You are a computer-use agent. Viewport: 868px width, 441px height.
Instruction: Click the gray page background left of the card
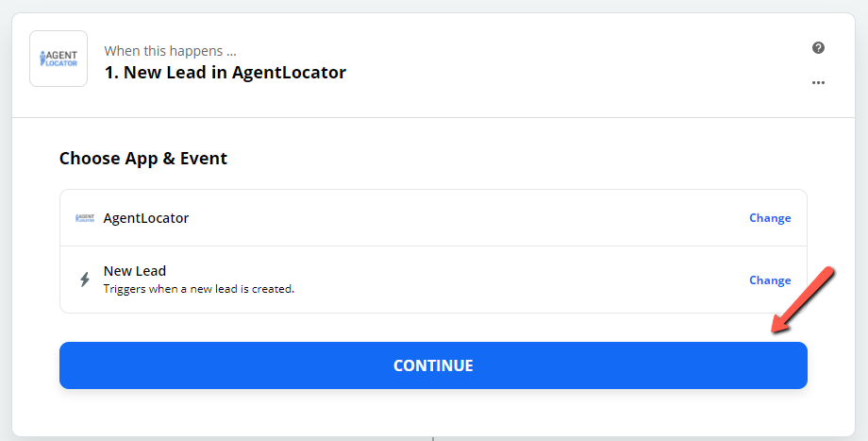6,222
